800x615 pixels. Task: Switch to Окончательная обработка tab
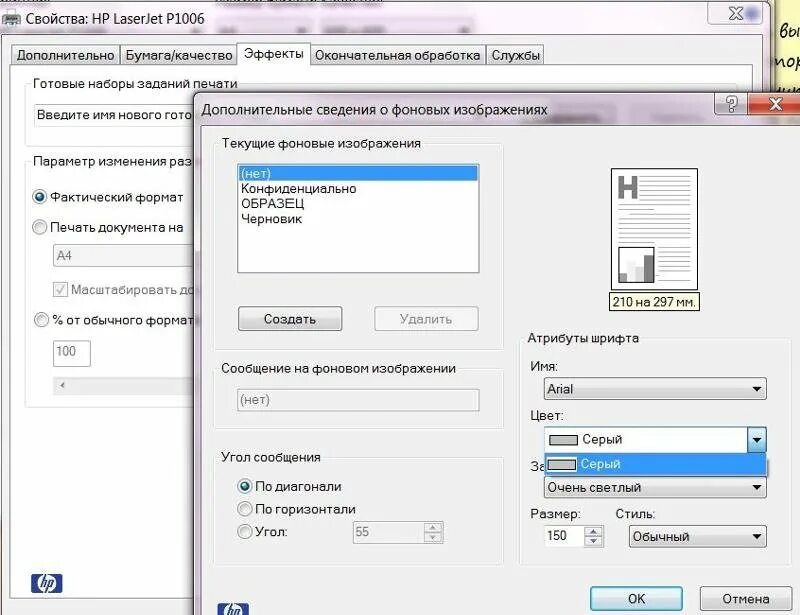[397, 55]
